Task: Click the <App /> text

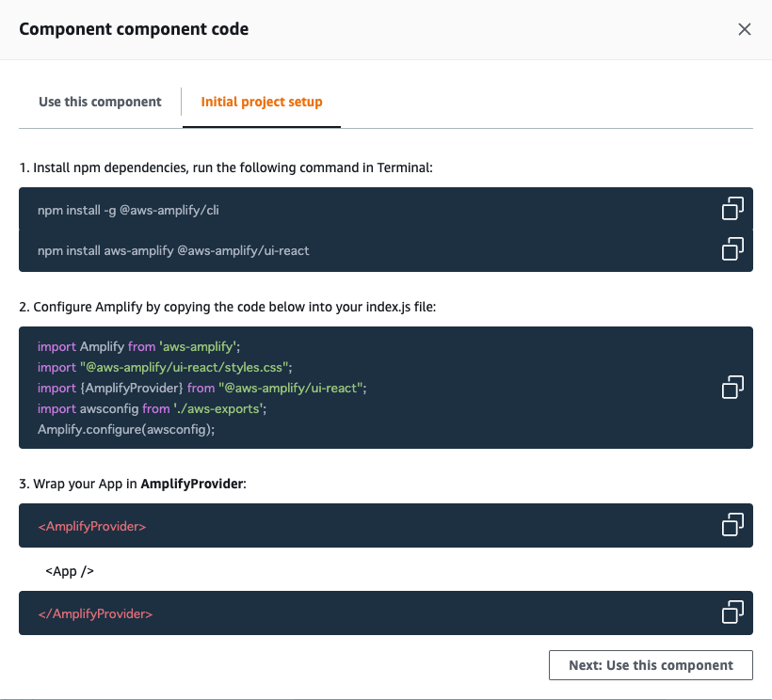Action: (x=70, y=571)
